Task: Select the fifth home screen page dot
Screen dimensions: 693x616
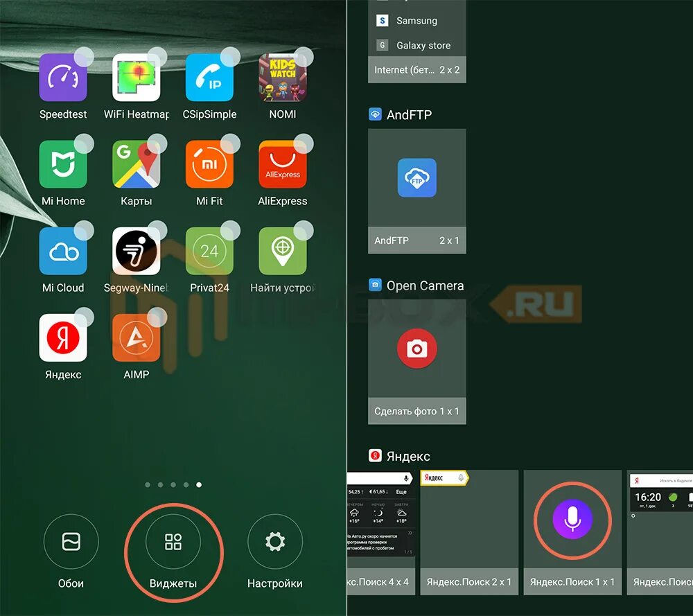Action: 199,485
